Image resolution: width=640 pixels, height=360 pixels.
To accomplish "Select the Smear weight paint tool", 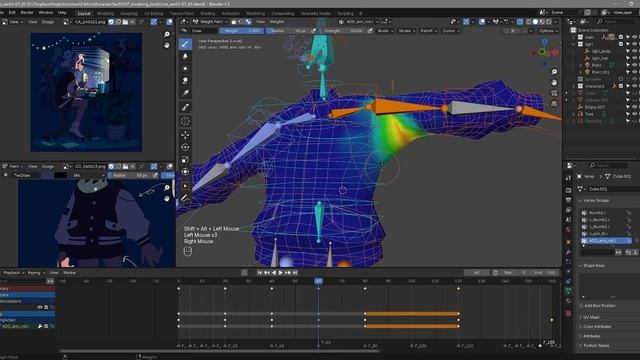I will (185, 80).
